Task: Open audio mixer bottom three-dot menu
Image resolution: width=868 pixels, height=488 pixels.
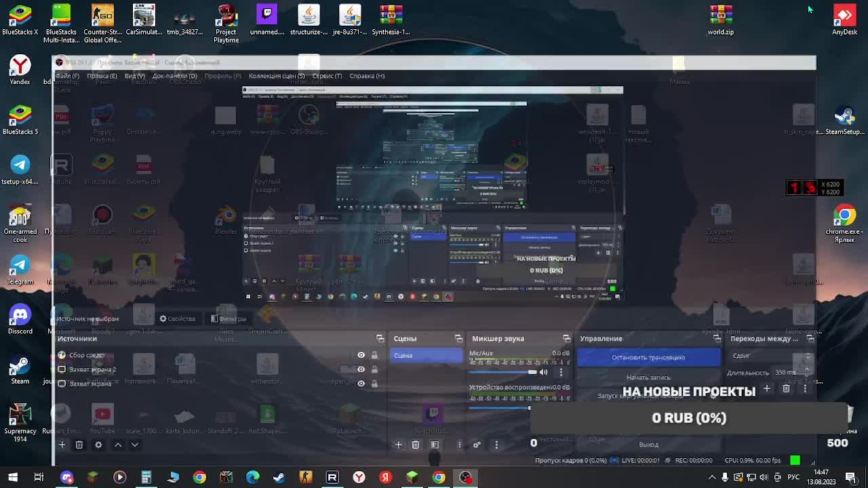Action: (x=496, y=445)
